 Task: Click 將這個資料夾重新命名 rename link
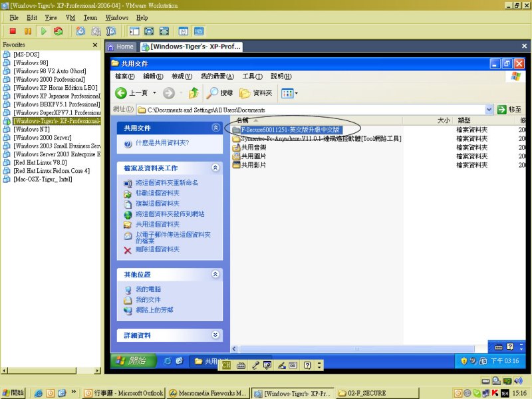coord(167,182)
